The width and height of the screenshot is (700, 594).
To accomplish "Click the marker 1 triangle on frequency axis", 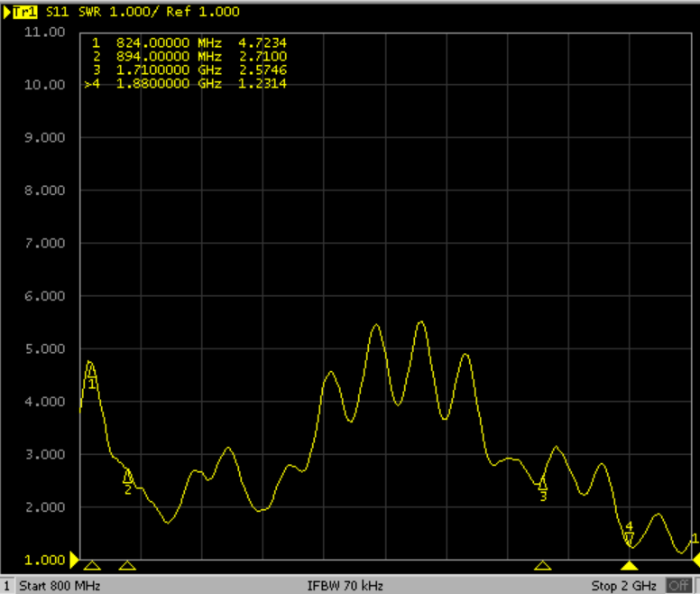I will coord(91,566).
